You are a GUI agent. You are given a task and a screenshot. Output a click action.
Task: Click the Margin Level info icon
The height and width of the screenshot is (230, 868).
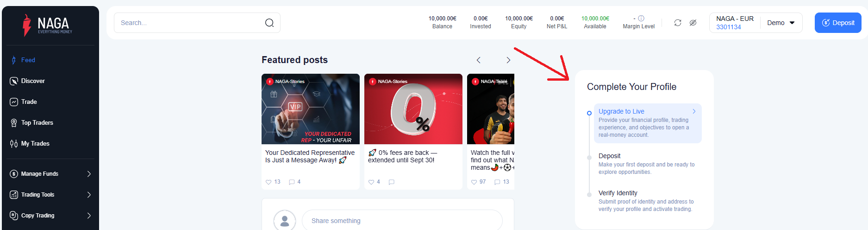pos(641,19)
